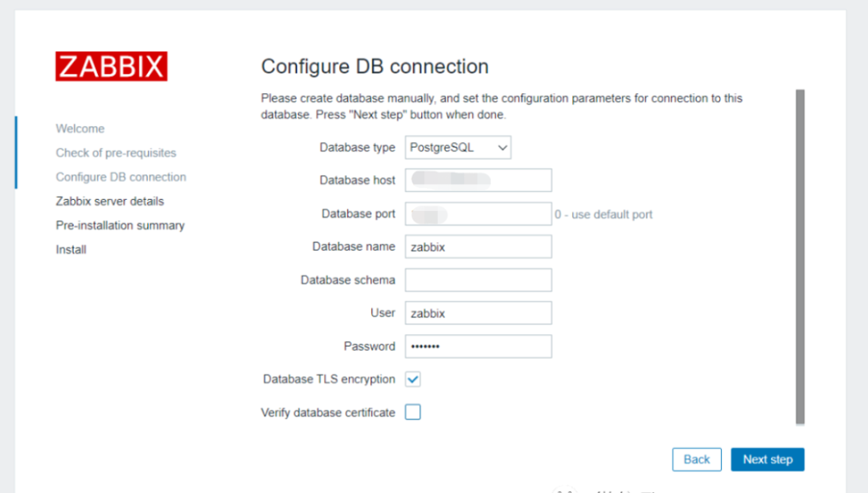Screen dimensions: 868x493
Task: Enable Verify database certificate checkbox
Action: point(413,413)
